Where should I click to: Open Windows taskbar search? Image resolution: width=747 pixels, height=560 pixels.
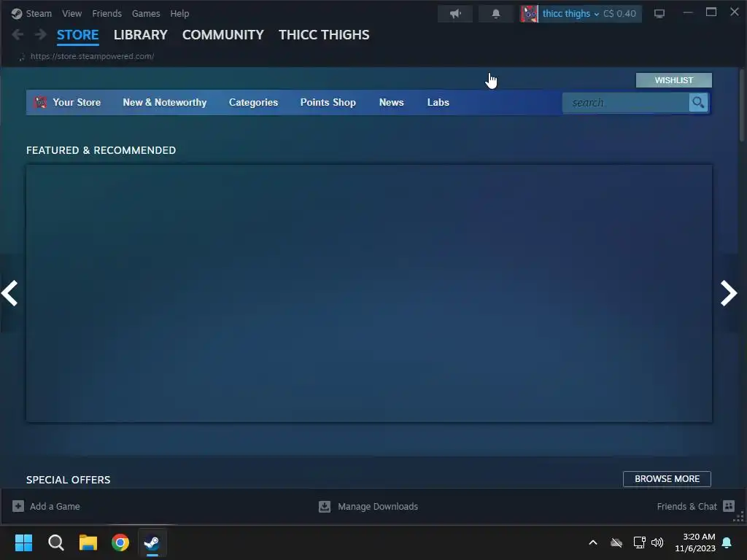tap(55, 542)
